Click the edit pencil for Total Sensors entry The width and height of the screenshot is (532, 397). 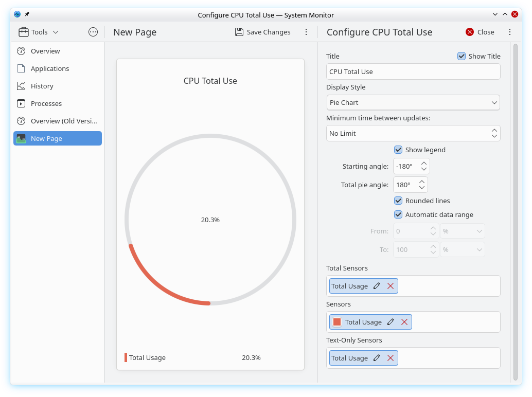point(377,286)
